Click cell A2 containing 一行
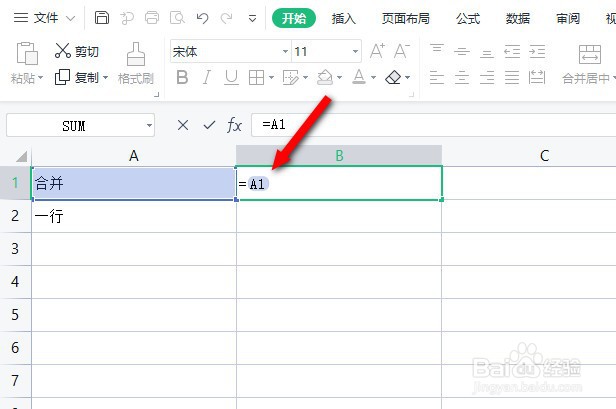Image resolution: width=616 pixels, height=409 pixels. point(134,216)
